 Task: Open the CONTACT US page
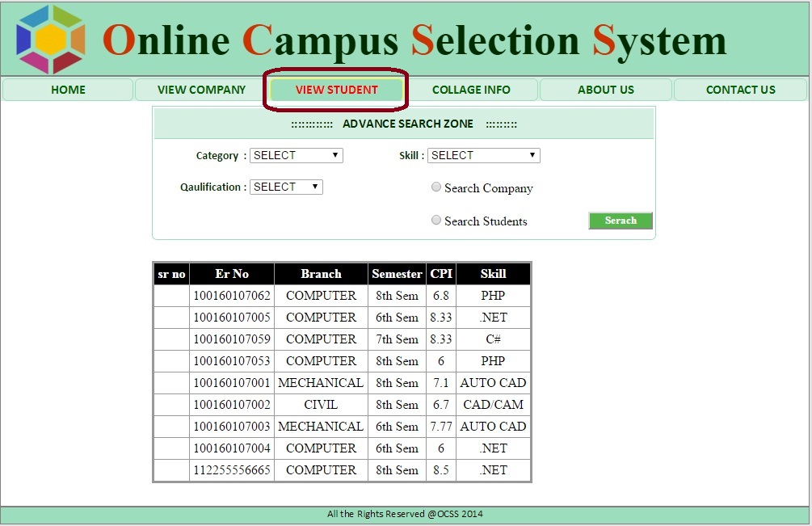point(740,90)
